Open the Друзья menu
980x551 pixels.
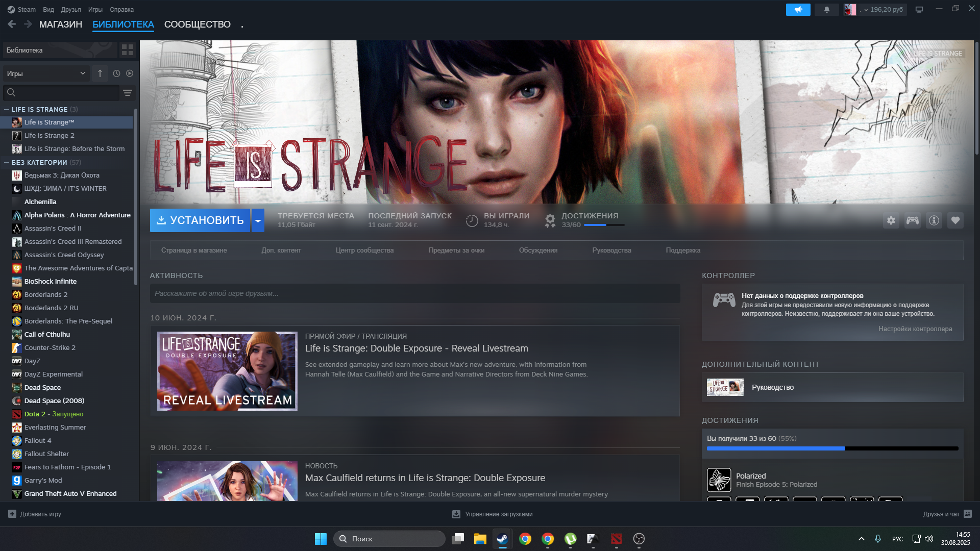pos(70,9)
